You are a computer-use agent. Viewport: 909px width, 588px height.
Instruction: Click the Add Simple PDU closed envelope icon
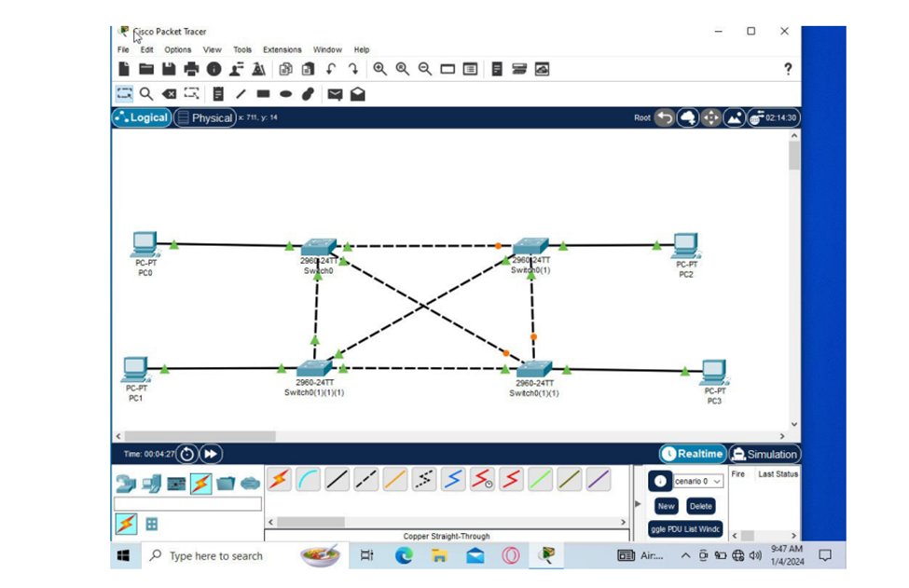tap(335, 94)
